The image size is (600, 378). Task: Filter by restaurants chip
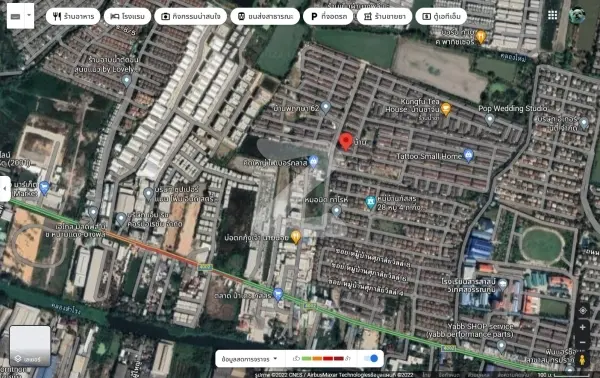[x=73, y=16]
